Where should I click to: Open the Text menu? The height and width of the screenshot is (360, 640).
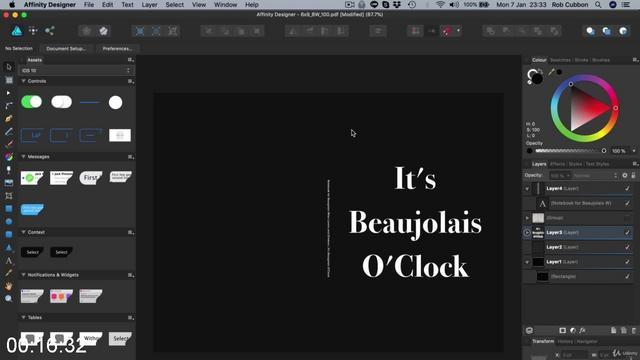127,4
